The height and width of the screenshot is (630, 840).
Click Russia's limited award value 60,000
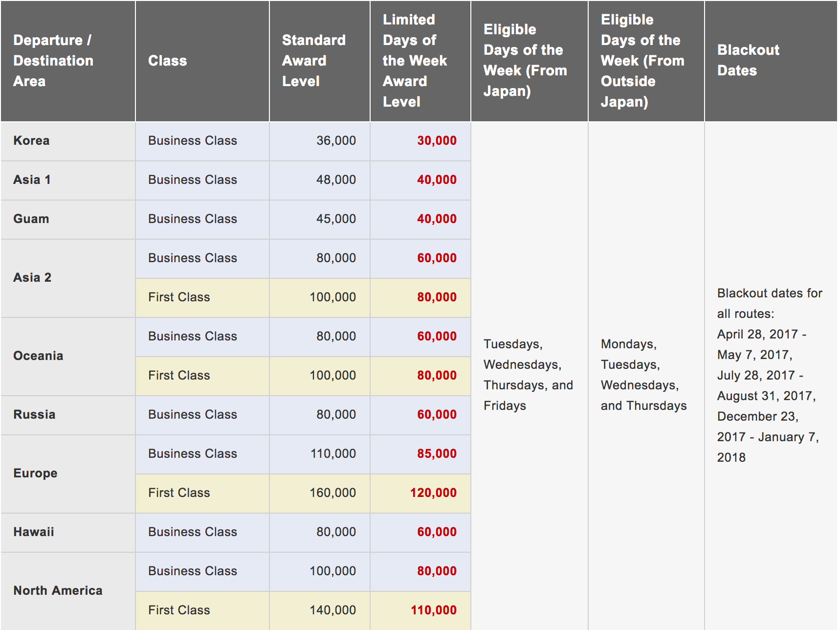click(x=437, y=415)
